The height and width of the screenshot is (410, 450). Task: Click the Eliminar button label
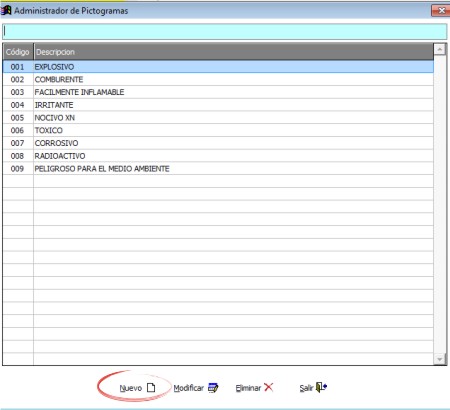tap(248, 388)
